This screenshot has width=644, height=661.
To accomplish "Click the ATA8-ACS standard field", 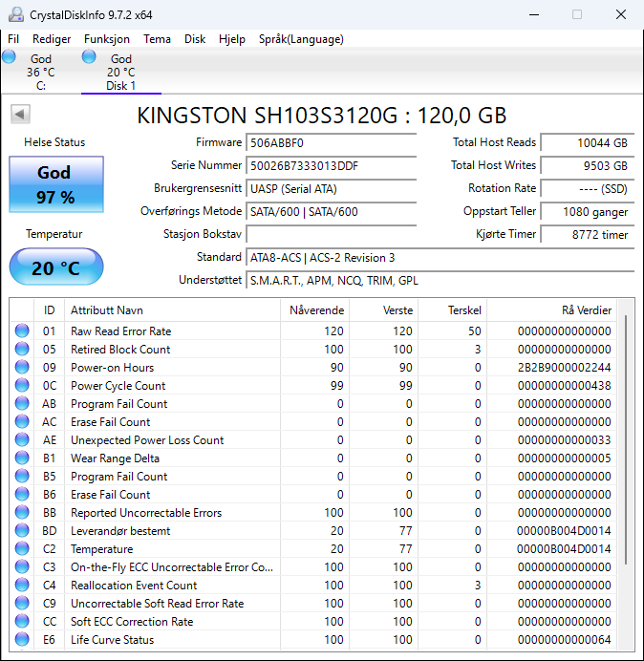I will (x=440, y=257).
